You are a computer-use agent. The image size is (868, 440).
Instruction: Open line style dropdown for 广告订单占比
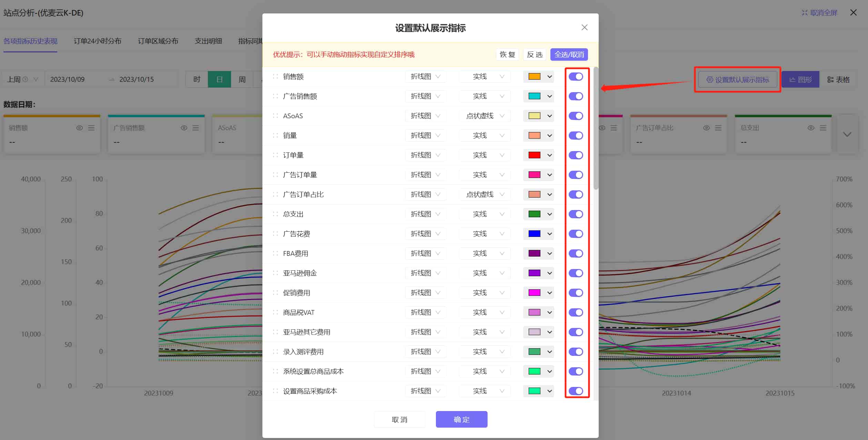(x=485, y=194)
